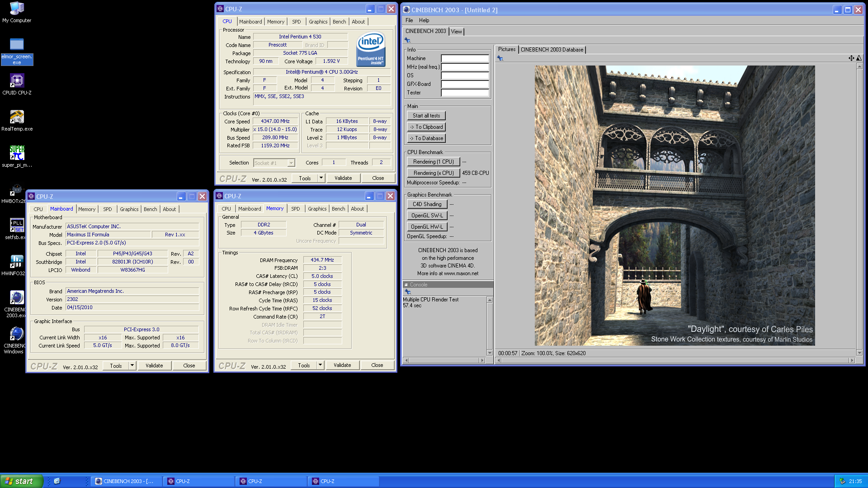Open My Computer desktop icon

[17, 12]
